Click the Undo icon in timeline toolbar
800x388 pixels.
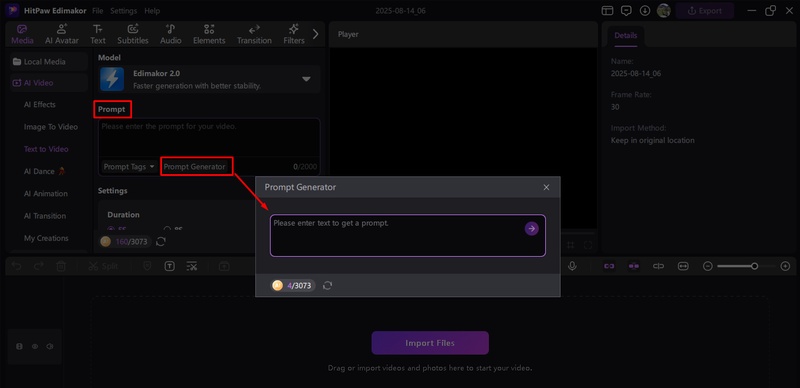(17, 266)
